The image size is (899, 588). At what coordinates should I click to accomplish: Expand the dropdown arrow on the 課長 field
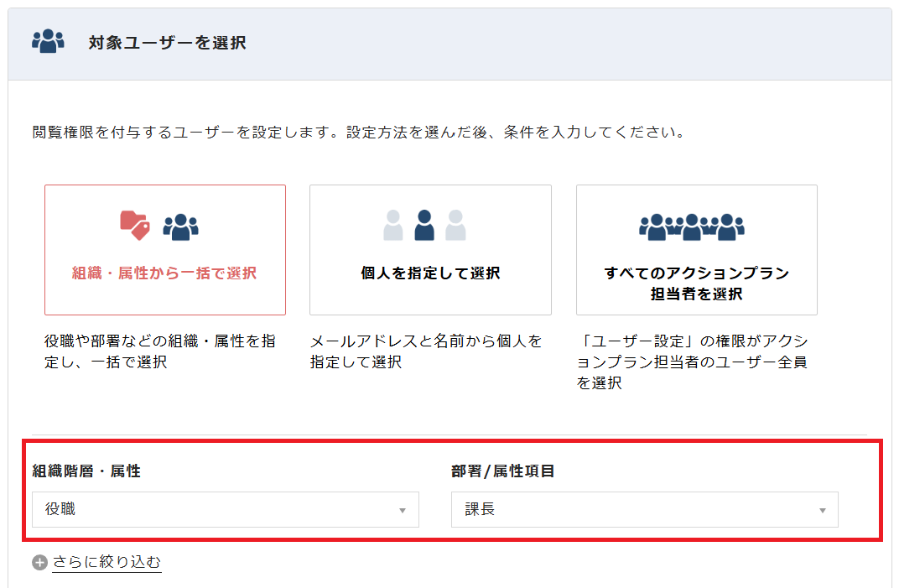(x=822, y=510)
